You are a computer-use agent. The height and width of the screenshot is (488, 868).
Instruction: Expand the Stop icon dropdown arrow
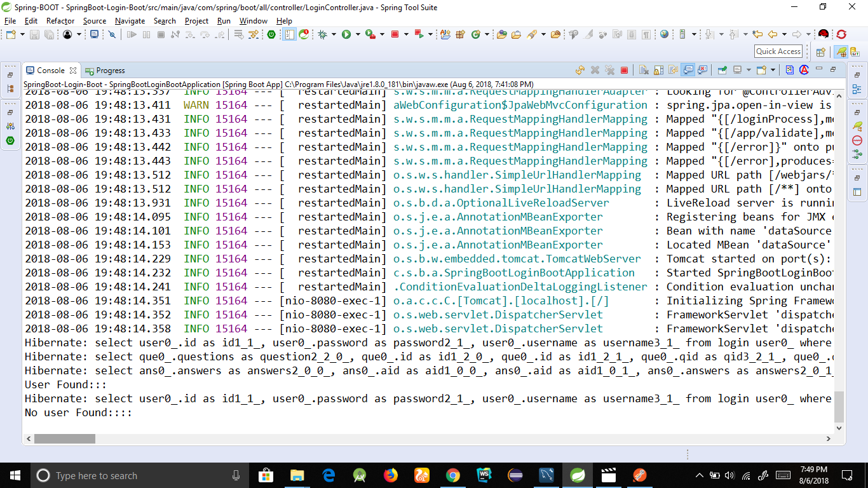(x=406, y=34)
